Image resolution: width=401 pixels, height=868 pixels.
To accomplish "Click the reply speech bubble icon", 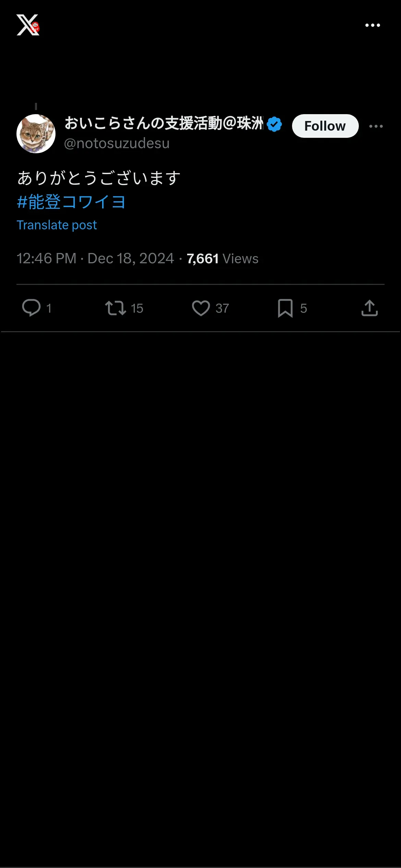I will click(32, 308).
